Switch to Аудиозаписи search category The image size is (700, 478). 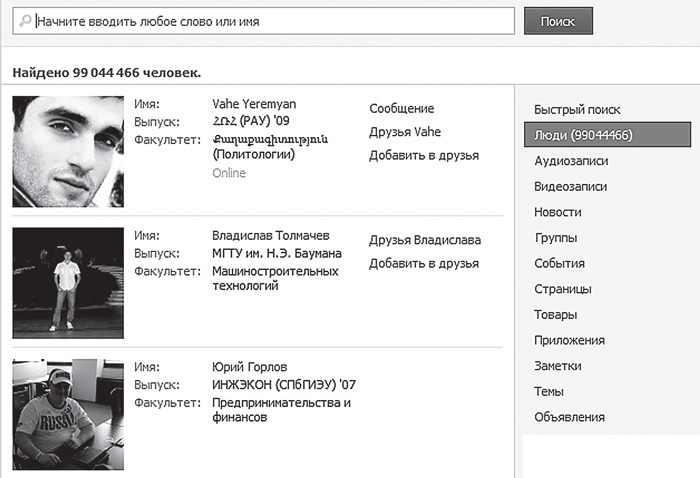point(571,161)
